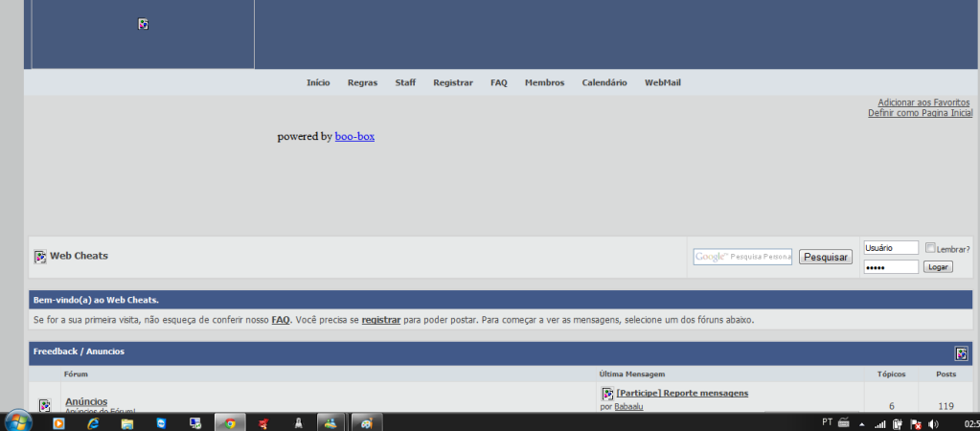Screen dimensions: 980x431
Task: Click the Usuário username field
Action: pyautogui.click(x=891, y=248)
